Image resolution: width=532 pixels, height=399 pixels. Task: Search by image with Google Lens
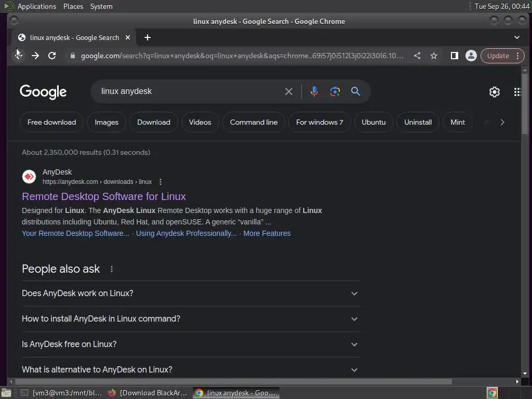(x=335, y=91)
